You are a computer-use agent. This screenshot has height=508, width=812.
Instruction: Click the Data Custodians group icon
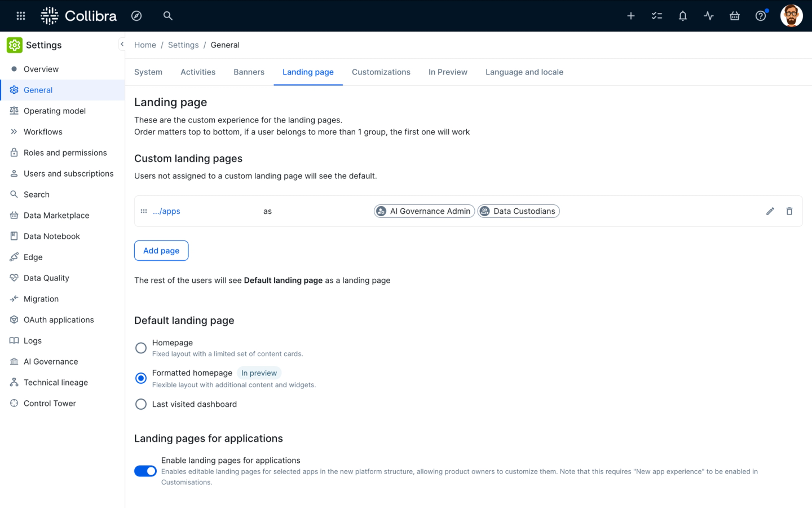pos(484,211)
